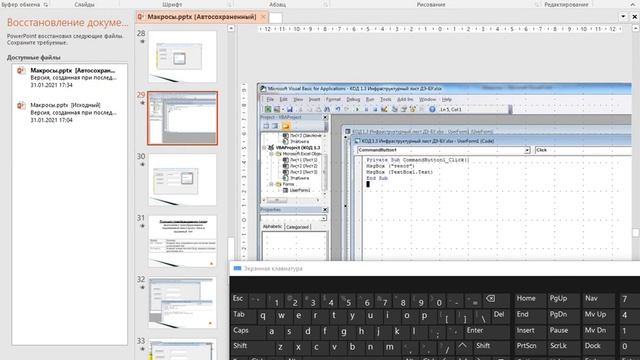The image size is (640, 360).
Task: Tap the 5 key in the number row
Action: click(346, 300)
